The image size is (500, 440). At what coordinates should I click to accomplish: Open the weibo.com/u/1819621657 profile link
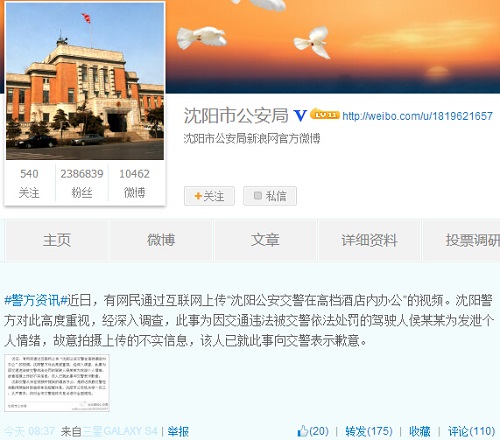pyautogui.click(x=417, y=116)
